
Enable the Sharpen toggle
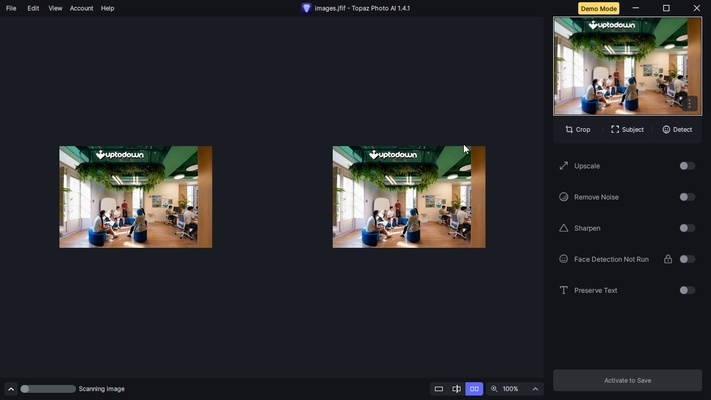click(x=687, y=228)
